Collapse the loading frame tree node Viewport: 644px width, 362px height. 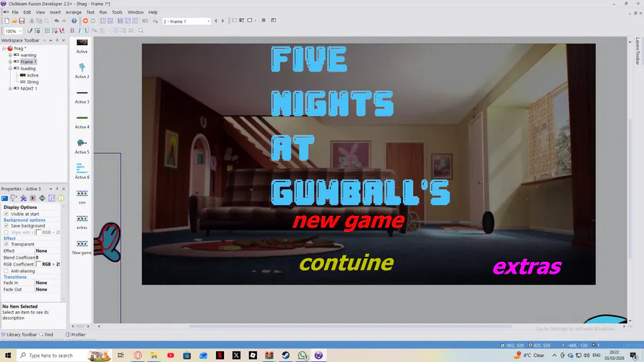10,69
